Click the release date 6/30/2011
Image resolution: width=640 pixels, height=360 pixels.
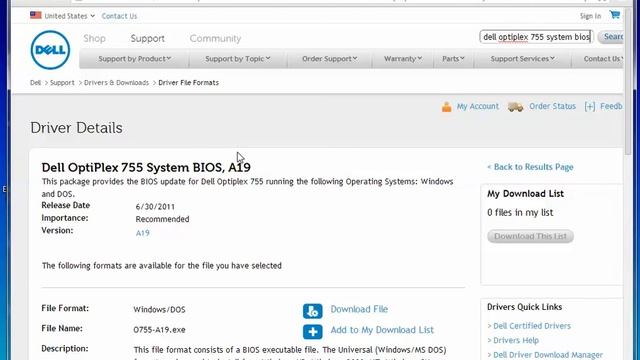(155, 207)
